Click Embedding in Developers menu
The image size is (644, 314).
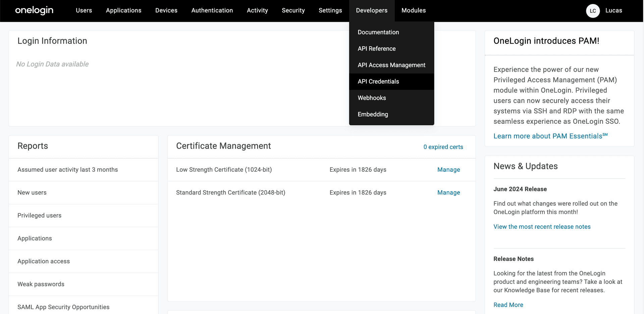tap(373, 114)
